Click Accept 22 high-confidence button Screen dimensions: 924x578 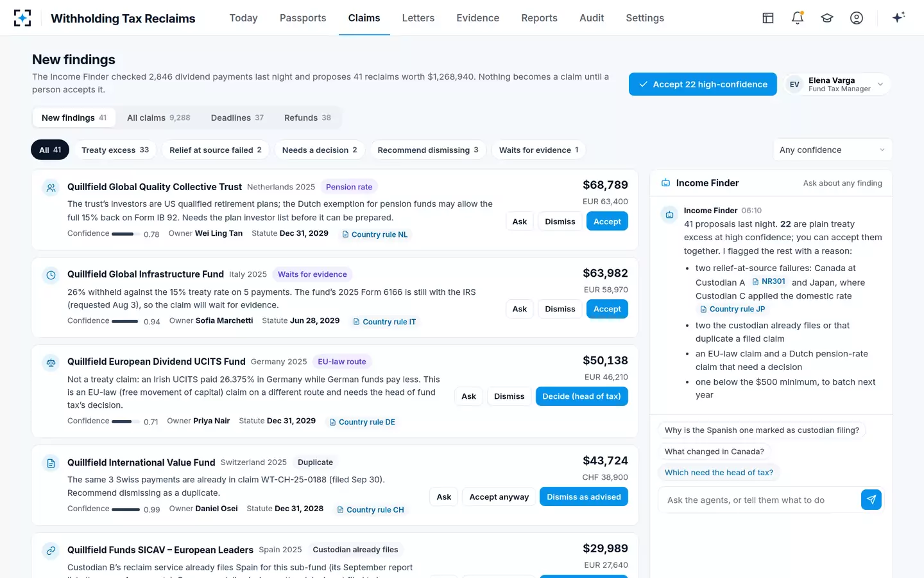(x=703, y=84)
